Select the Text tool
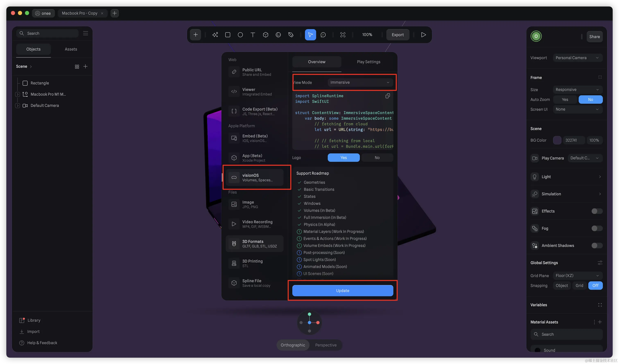Viewport: 619px width, 364px height. pos(253,35)
